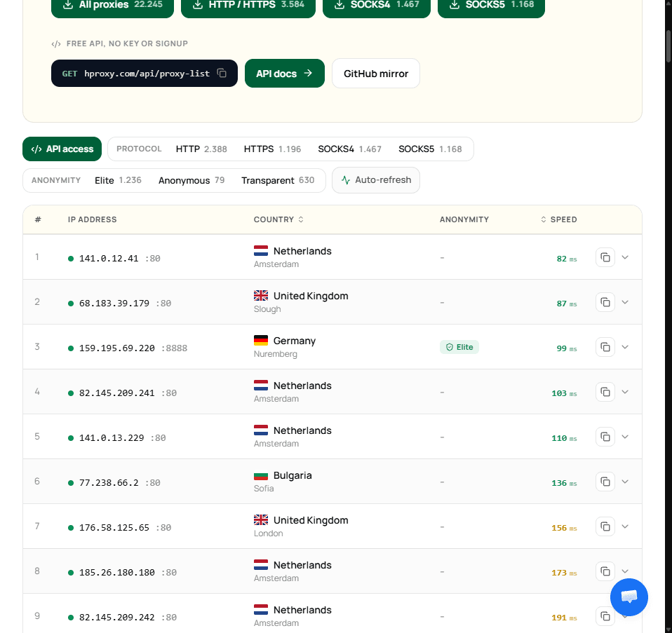Select IP address 68.183.39.179

point(114,304)
